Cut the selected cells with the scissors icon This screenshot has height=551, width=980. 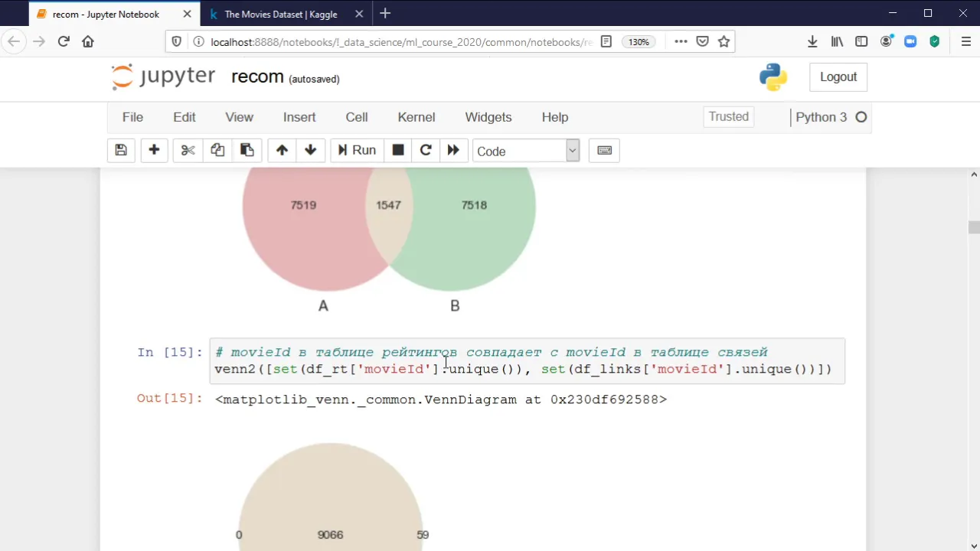coord(188,151)
